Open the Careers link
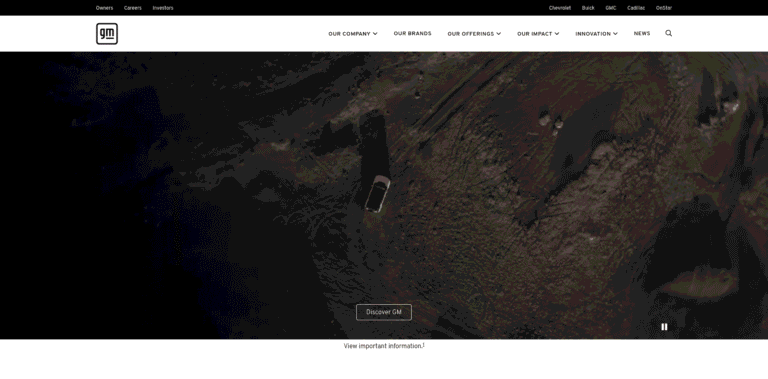Image resolution: width=768 pixels, height=379 pixels. 133,8
